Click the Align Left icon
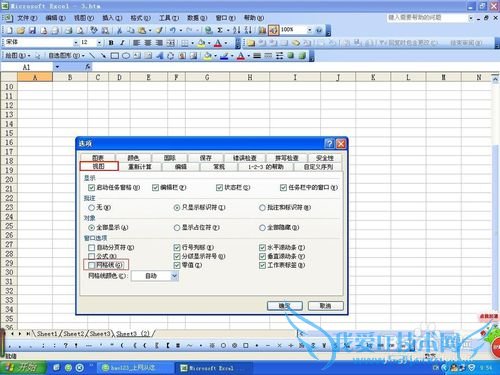Viewport: 500px width, 375px height. tap(136, 43)
